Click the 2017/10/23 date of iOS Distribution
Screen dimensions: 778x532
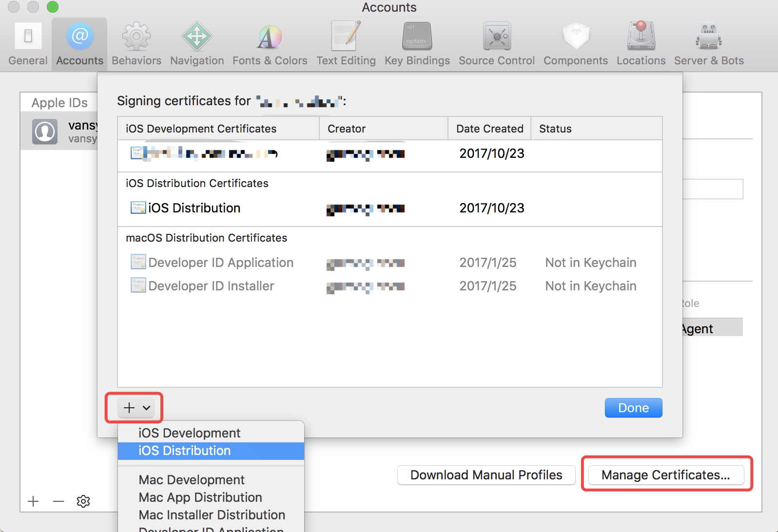(x=492, y=208)
